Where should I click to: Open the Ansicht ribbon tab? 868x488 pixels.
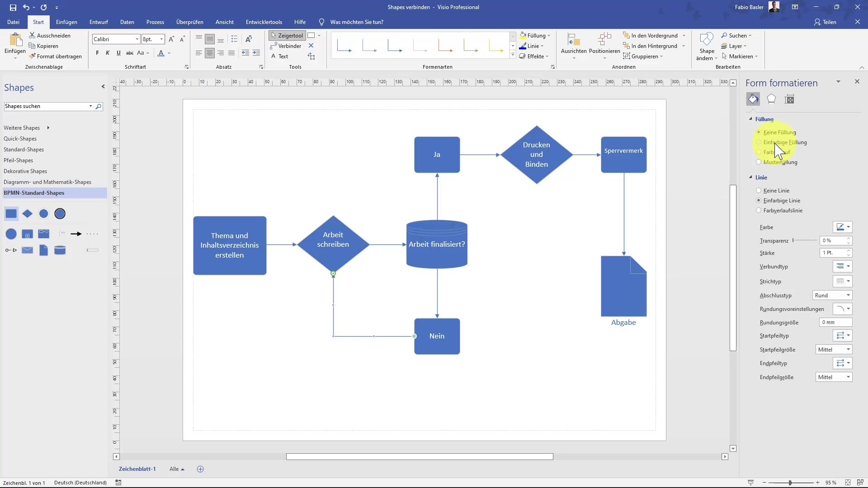[224, 22]
